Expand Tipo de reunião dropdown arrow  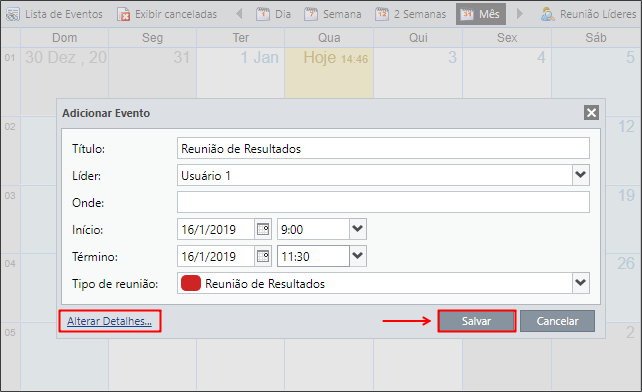coord(581,283)
